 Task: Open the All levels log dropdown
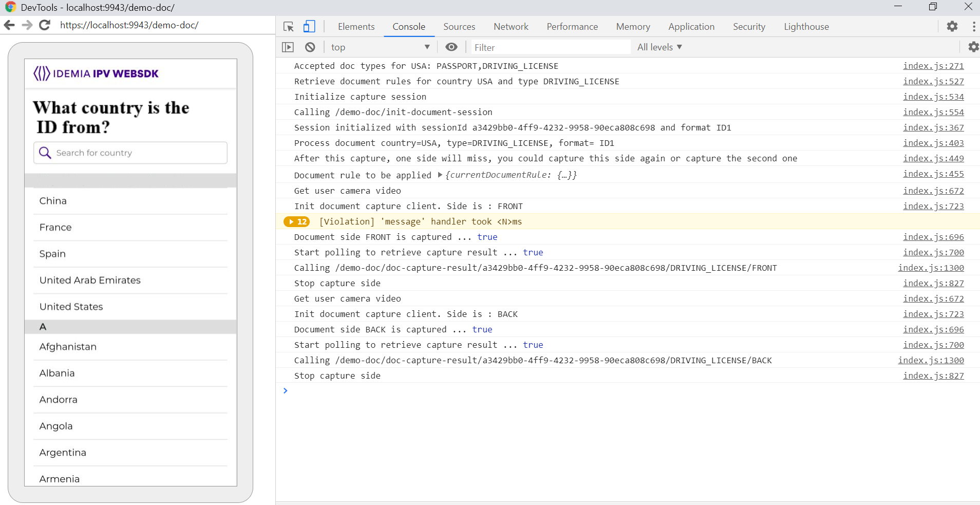click(x=659, y=47)
